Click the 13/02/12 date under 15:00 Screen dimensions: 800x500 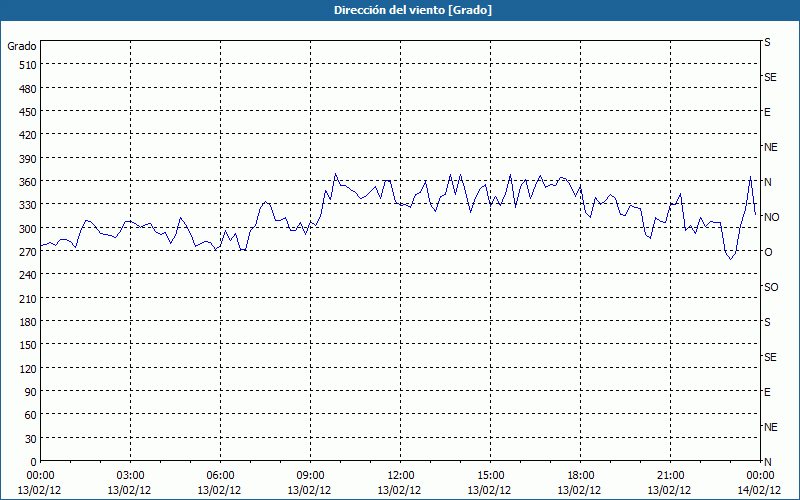490,490
